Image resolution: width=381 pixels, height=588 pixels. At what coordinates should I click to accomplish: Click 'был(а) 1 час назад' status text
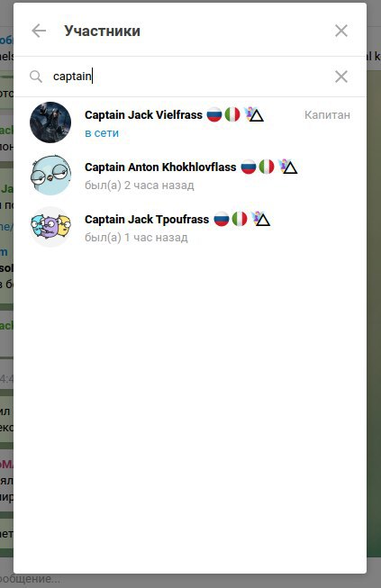pyautogui.click(x=136, y=238)
